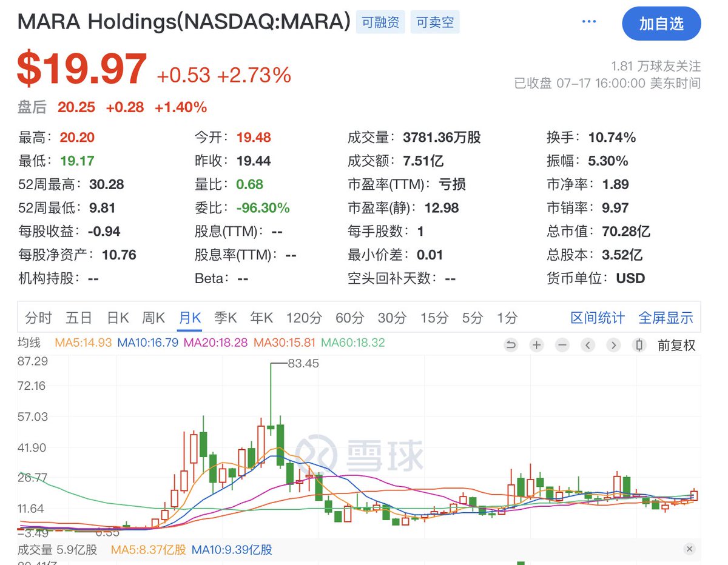Click the MA5:14.93 moving average label
The width and height of the screenshot is (728, 565).
point(83,343)
